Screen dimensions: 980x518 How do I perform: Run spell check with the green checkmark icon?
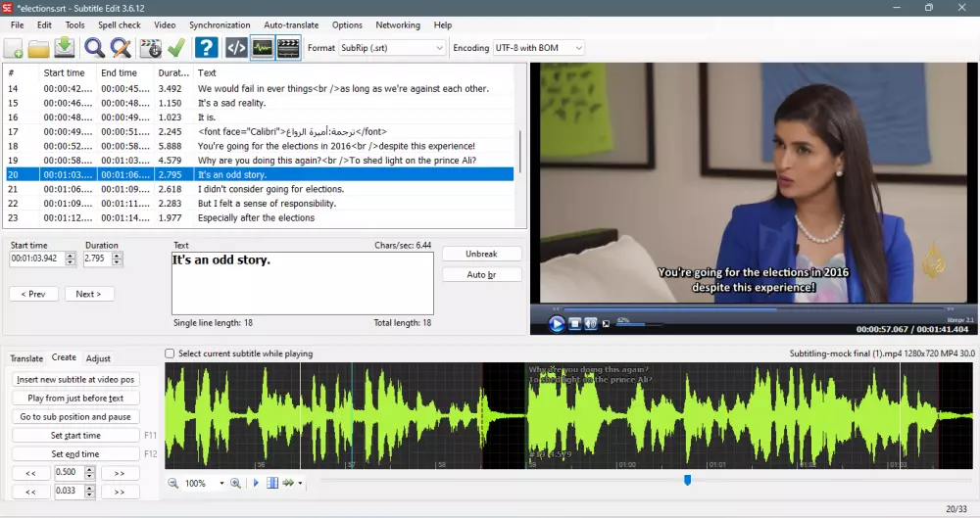tap(176, 48)
